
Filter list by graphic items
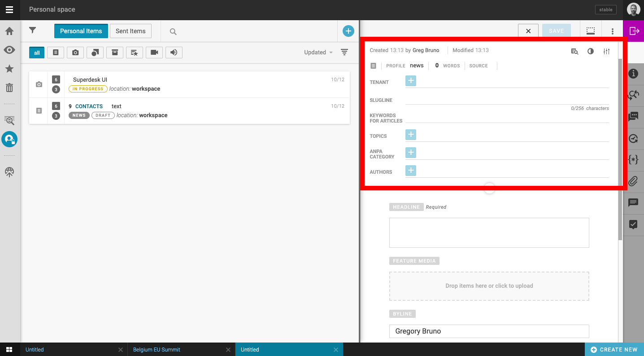(x=95, y=53)
